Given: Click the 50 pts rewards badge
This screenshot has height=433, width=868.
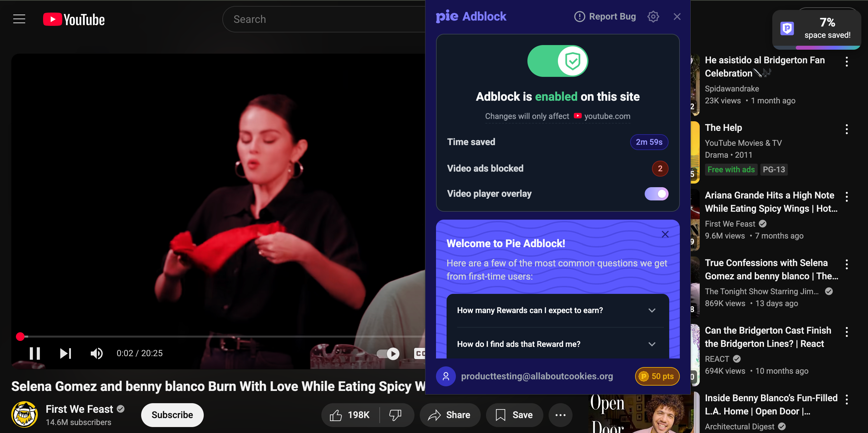Looking at the screenshot, I should (x=657, y=376).
